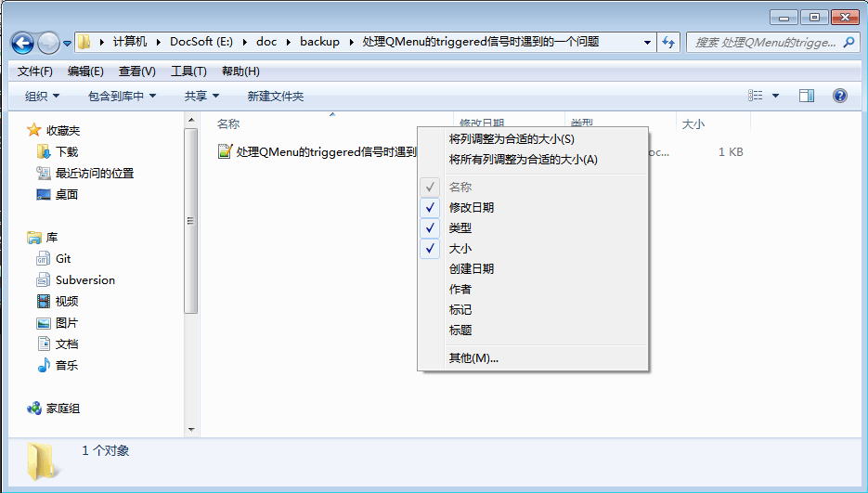Open the Subversion library
This screenshot has width=868, height=493.
point(85,280)
